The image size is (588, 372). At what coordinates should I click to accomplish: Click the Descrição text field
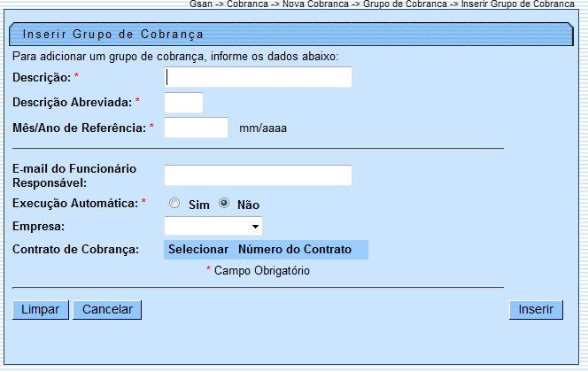click(x=258, y=77)
